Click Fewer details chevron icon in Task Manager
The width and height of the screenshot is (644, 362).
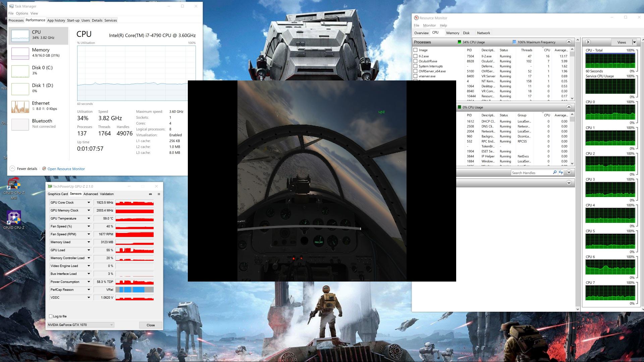(x=12, y=169)
